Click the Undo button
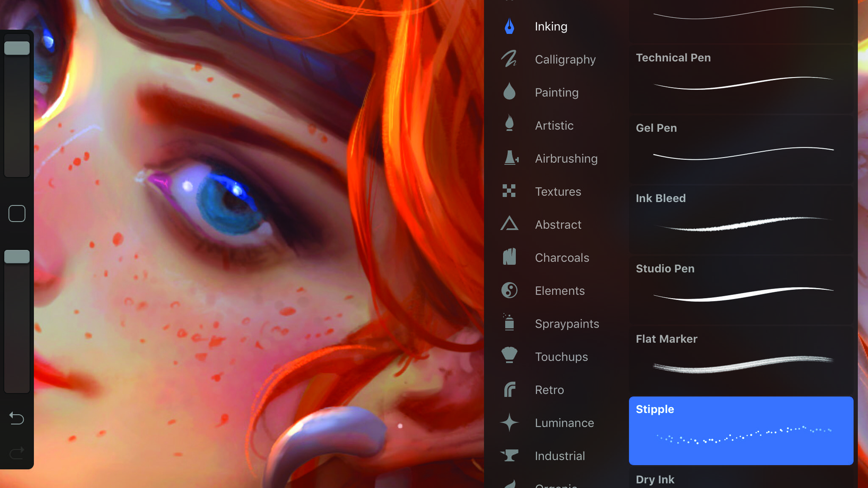This screenshot has height=488, width=868. pos(16,418)
